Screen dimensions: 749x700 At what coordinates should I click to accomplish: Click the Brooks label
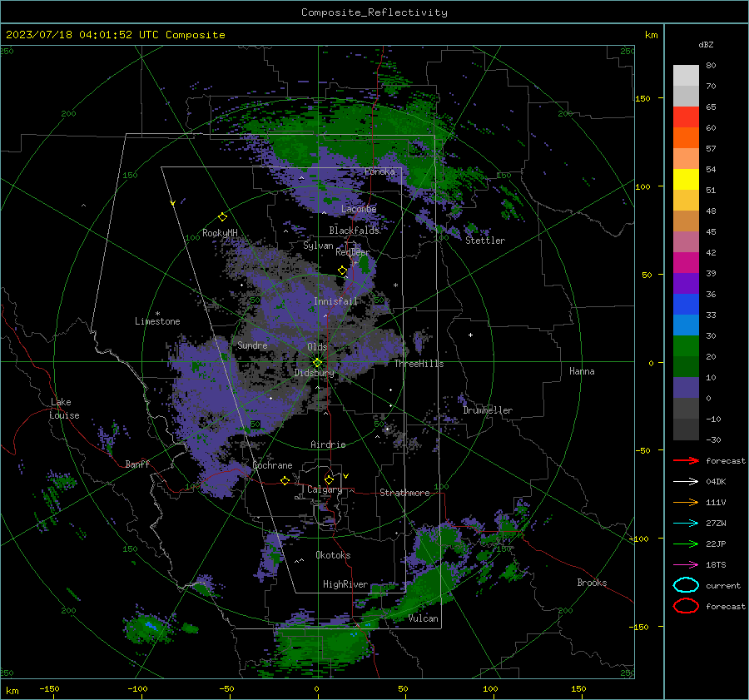click(x=592, y=583)
